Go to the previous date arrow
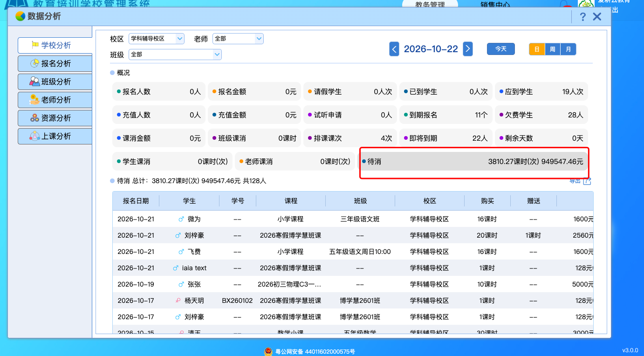This screenshot has width=644, height=356. tap(394, 49)
